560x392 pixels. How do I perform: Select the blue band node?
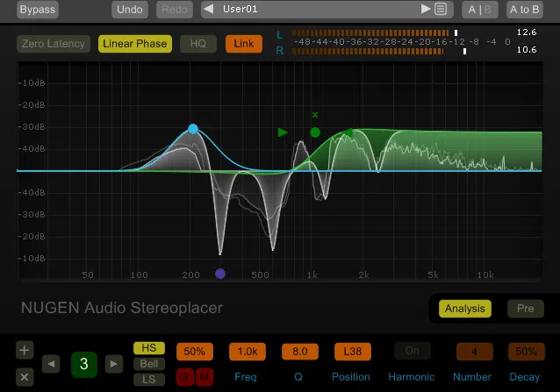pyautogui.click(x=193, y=128)
